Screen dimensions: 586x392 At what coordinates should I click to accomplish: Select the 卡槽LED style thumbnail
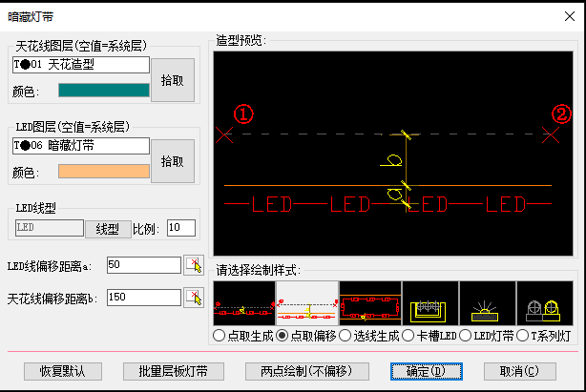[433, 303]
